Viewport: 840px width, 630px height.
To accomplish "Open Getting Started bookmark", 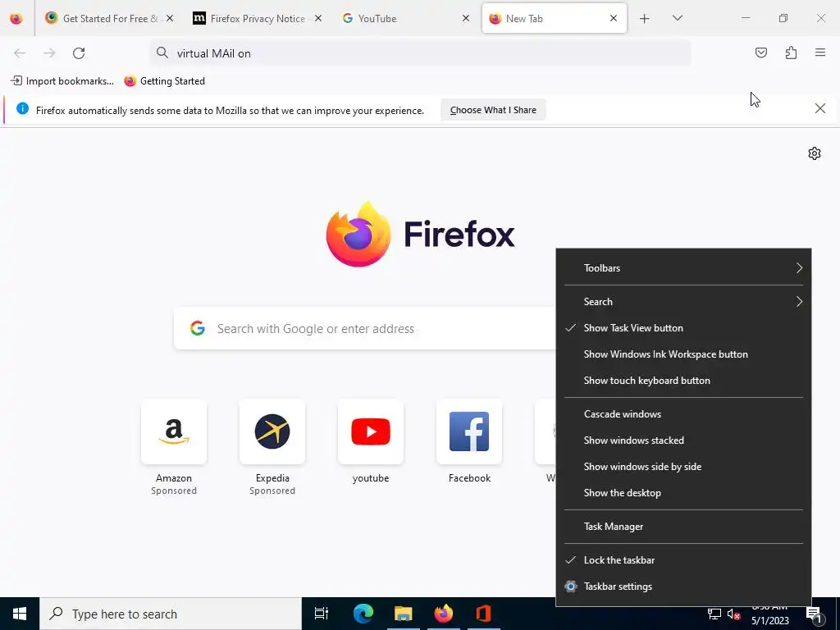I will [x=164, y=81].
